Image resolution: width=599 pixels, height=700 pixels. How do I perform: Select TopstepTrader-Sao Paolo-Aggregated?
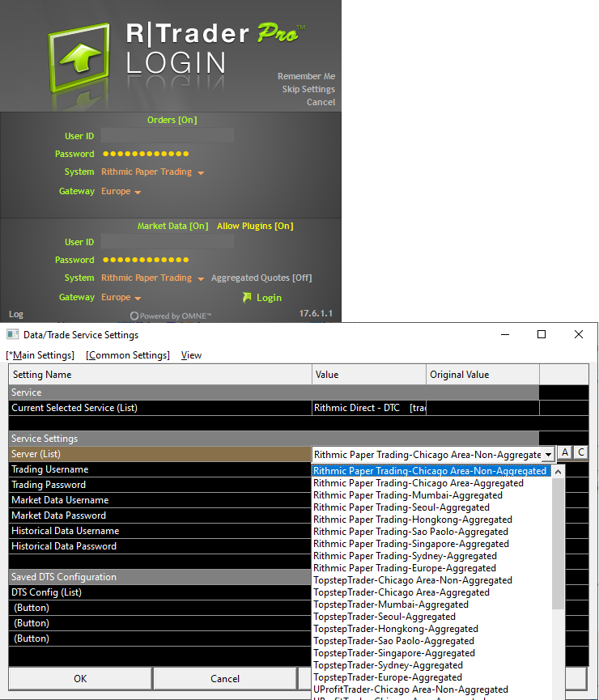click(x=431, y=641)
